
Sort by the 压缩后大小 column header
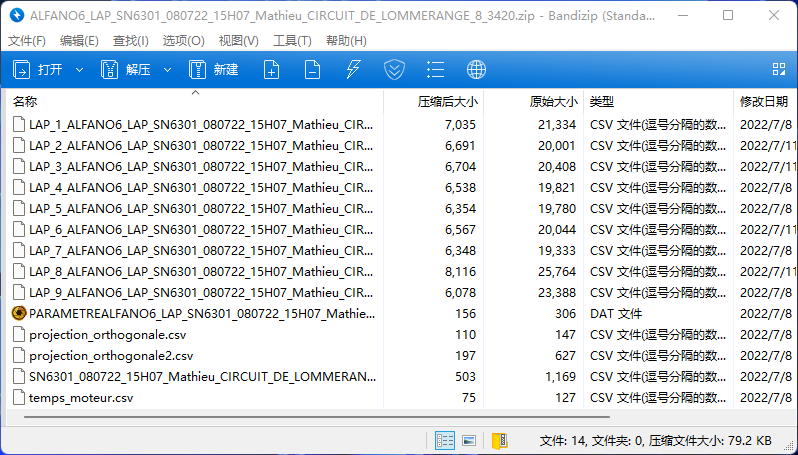point(434,102)
